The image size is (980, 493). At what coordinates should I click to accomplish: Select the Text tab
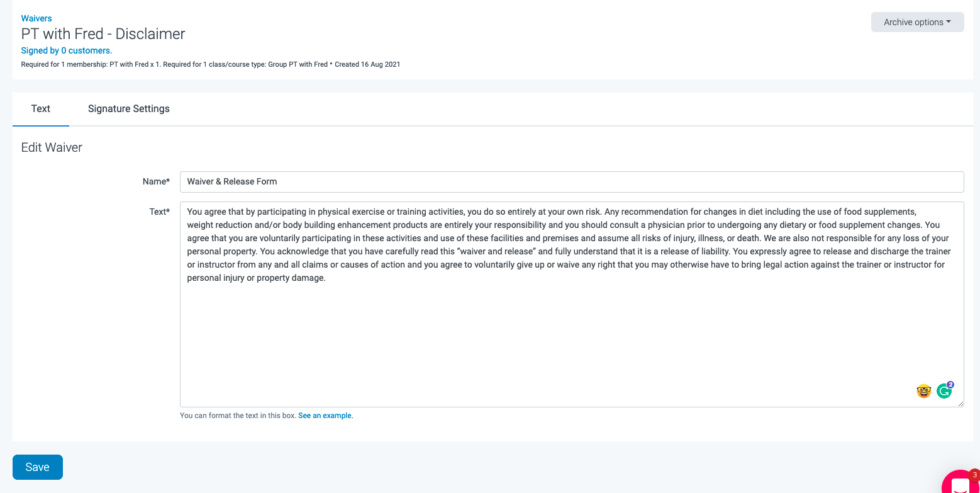[x=40, y=108]
